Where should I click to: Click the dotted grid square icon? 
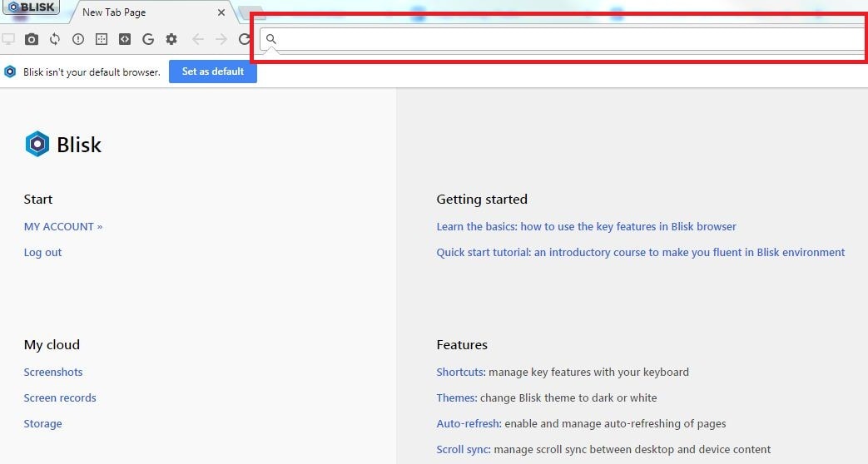(102, 39)
